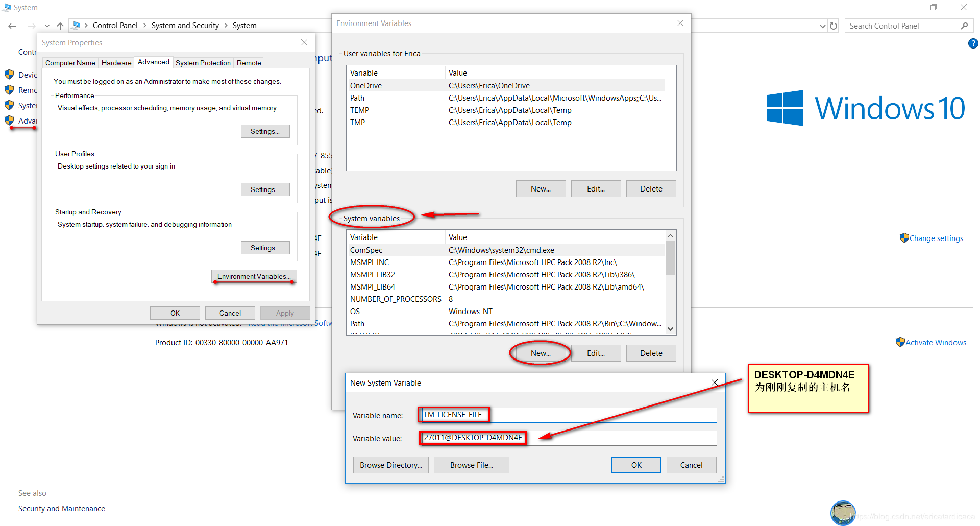Click Delete under System variables

pyautogui.click(x=651, y=353)
